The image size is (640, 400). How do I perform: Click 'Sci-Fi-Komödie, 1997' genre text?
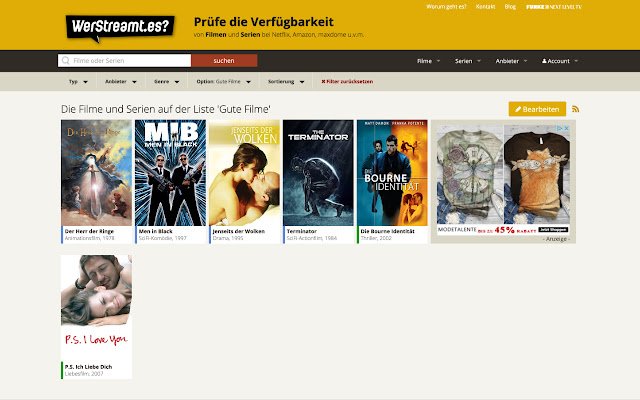pos(163,238)
